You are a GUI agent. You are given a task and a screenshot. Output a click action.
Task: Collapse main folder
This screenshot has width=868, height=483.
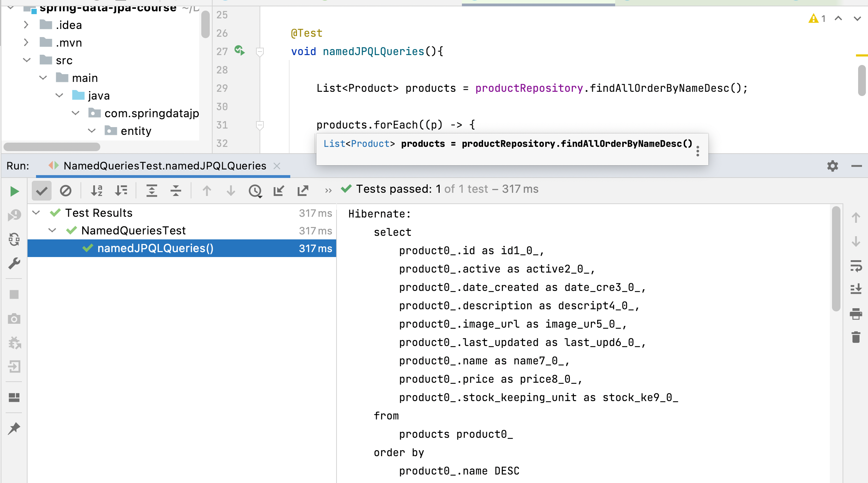(x=43, y=78)
